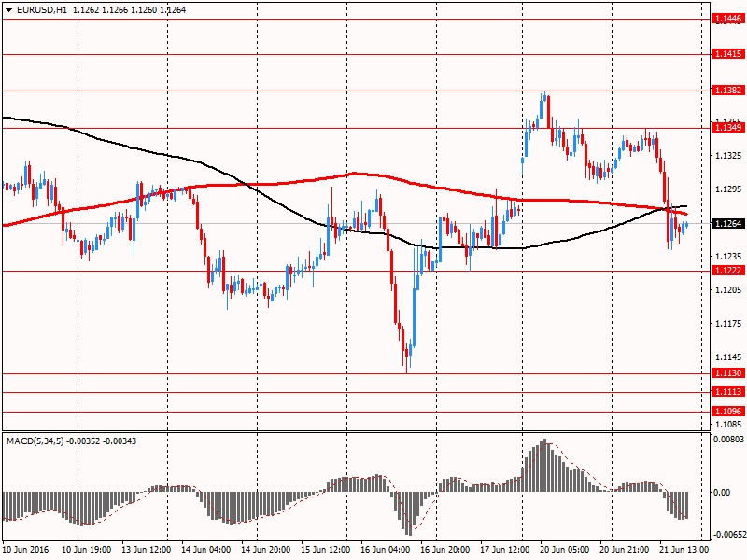The image size is (747, 560).
Task: Click the 15 Jun 12:00 time label
Action: pyautogui.click(x=325, y=549)
